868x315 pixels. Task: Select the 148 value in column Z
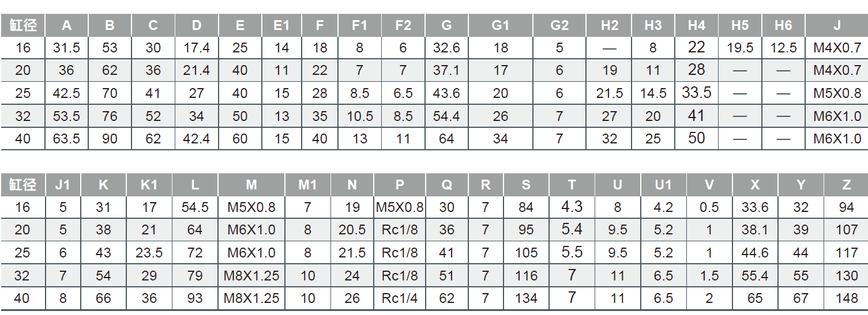point(846,298)
